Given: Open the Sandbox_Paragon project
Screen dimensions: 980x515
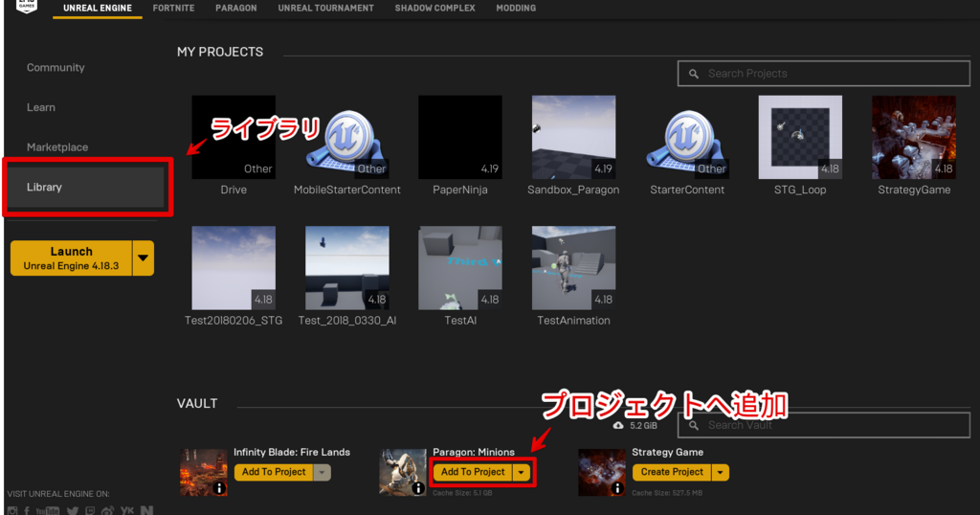Looking at the screenshot, I should (x=573, y=138).
